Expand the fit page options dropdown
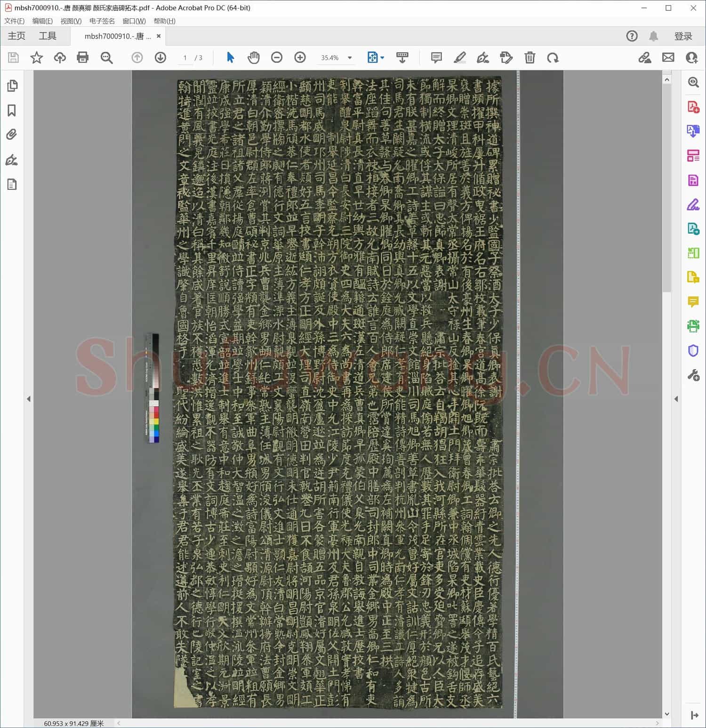 tap(382, 58)
